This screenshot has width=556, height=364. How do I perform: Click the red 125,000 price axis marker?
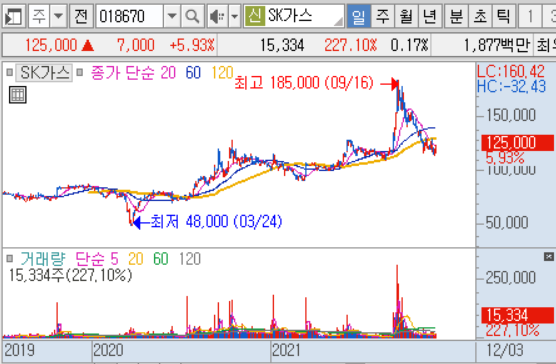point(517,143)
